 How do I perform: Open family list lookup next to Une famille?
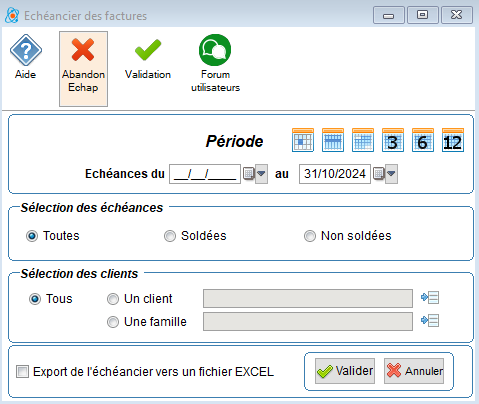[430, 321]
